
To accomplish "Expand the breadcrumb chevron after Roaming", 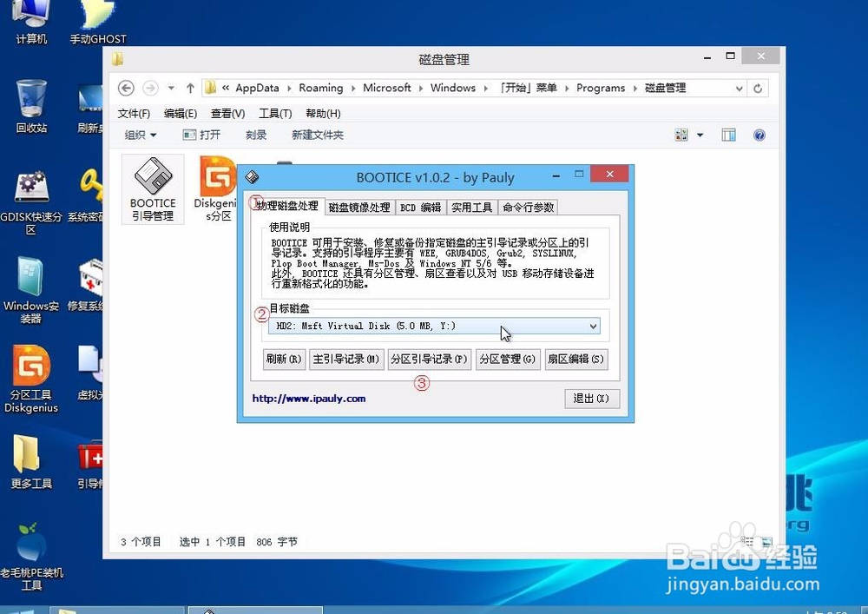I will point(353,89).
